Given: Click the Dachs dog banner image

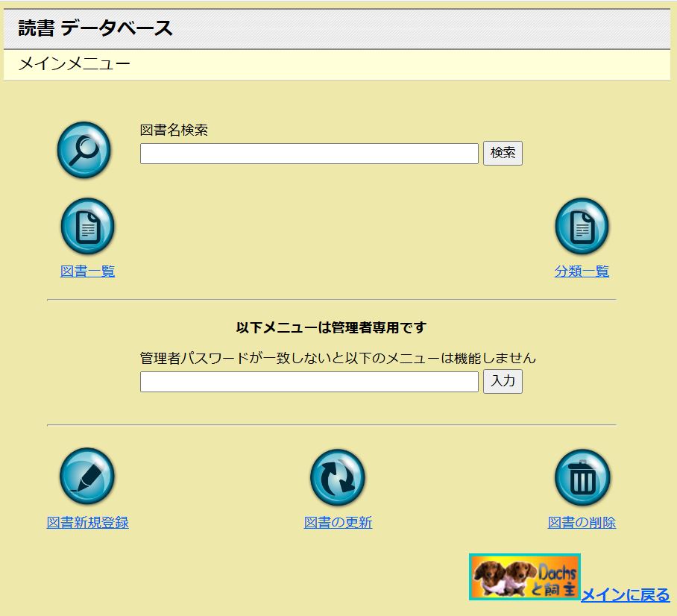Looking at the screenshot, I should (x=524, y=576).
